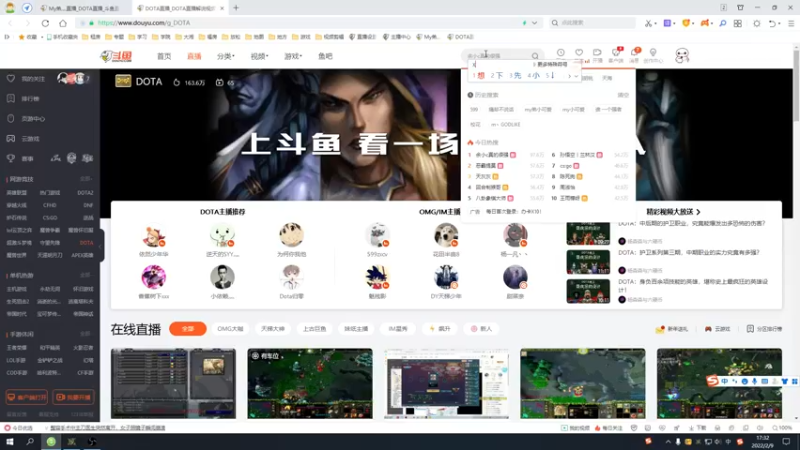Click the start streaming camera icon in header
The image size is (800, 450).
[597, 53]
